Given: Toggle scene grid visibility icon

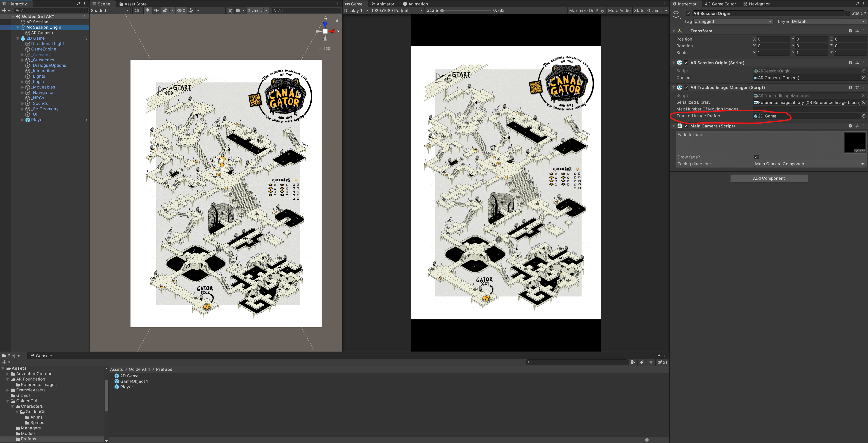Looking at the screenshot, I should [191, 10].
